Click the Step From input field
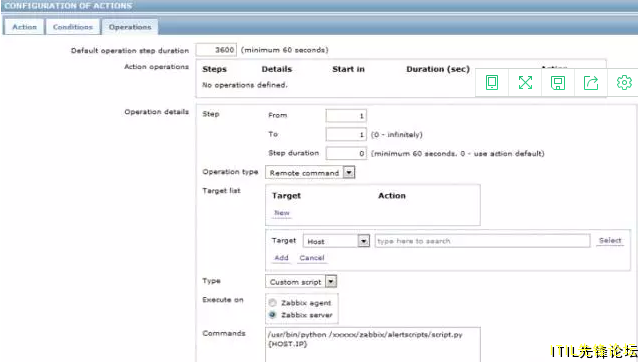 point(346,116)
